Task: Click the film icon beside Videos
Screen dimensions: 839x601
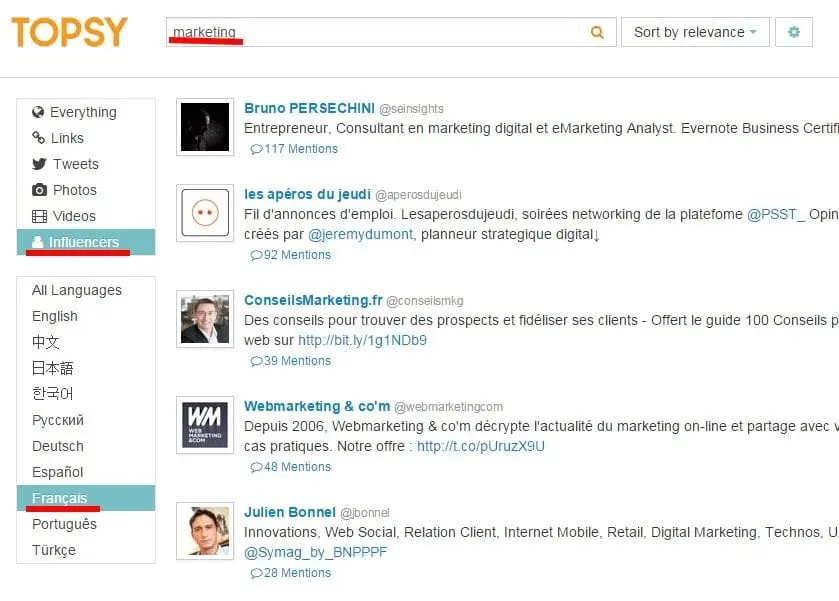Action: pyautogui.click(x=39, y=216)
